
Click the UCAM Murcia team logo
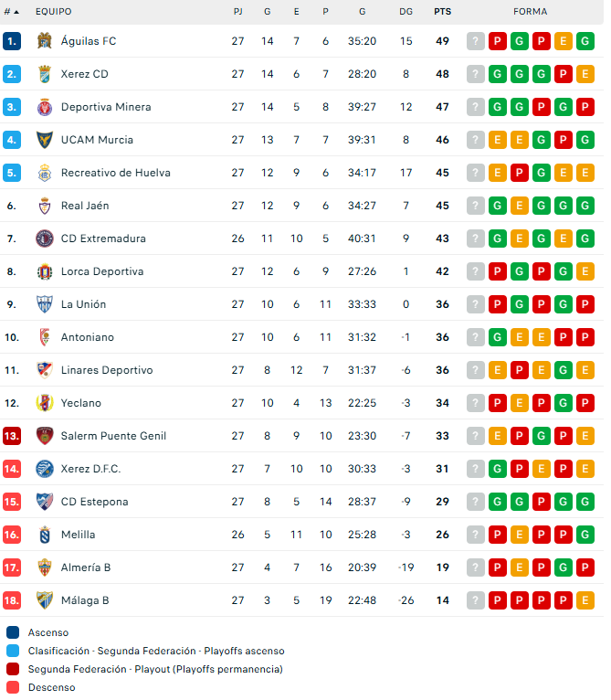44,140
